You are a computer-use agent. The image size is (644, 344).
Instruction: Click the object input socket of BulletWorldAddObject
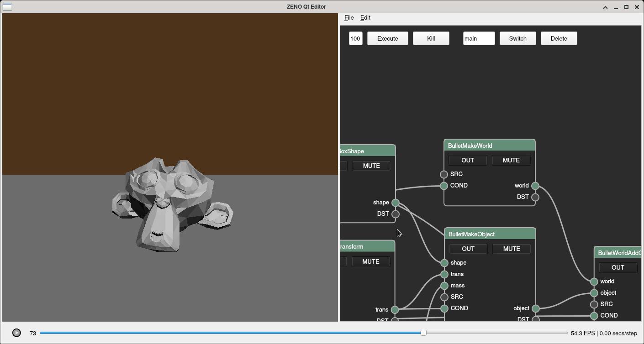594,293
